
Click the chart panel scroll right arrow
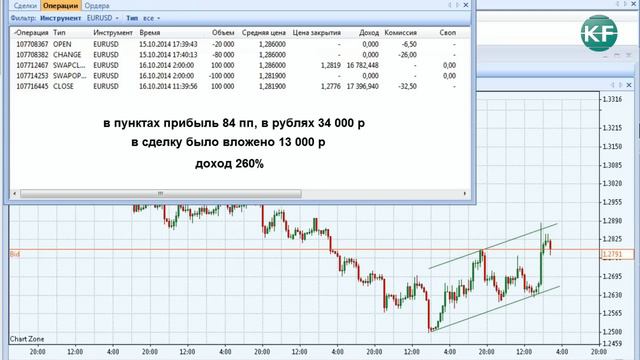620,85
